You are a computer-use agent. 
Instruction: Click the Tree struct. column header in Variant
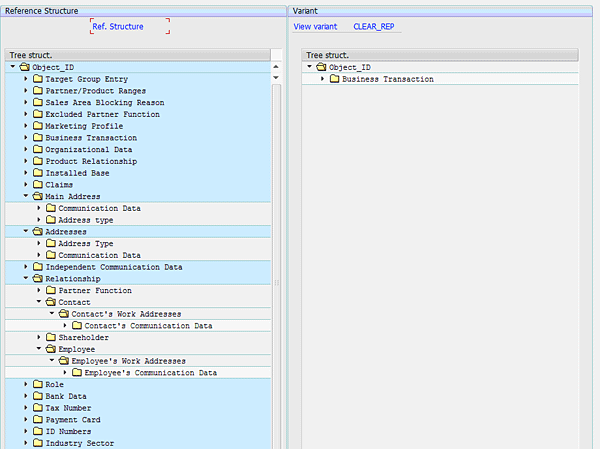[x=440, y=55]
